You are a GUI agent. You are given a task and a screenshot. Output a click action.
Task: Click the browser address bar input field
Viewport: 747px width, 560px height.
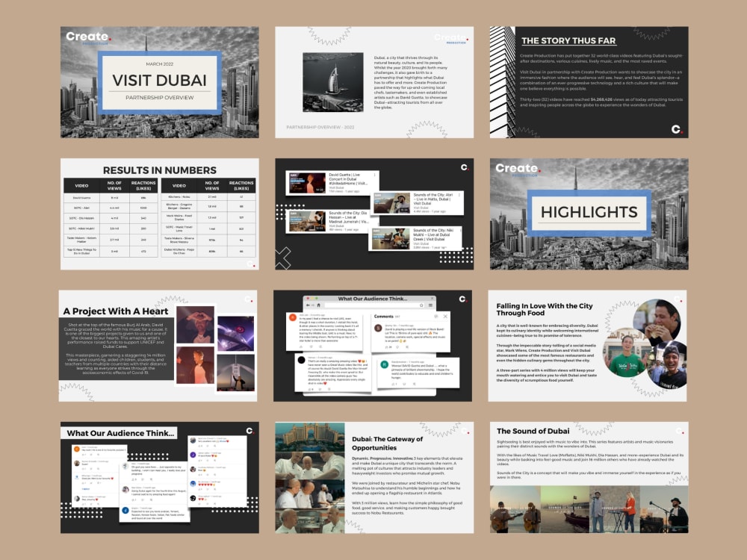click(x=370, y=305)
